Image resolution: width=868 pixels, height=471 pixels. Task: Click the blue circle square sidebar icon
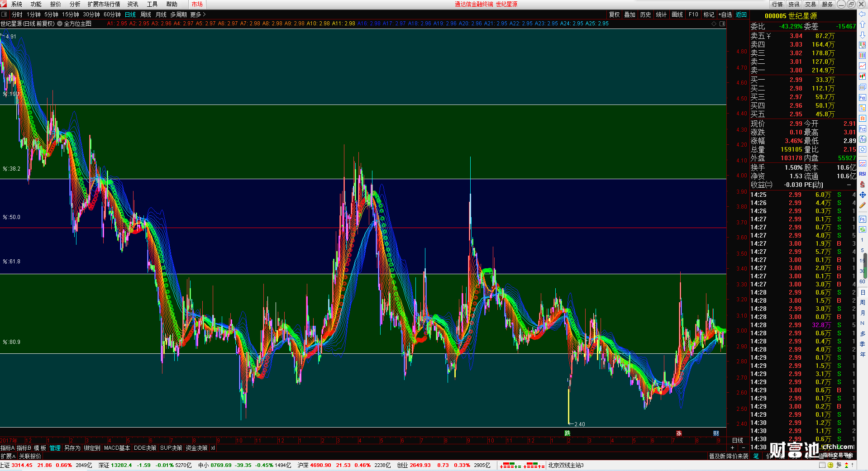(862, 150)
